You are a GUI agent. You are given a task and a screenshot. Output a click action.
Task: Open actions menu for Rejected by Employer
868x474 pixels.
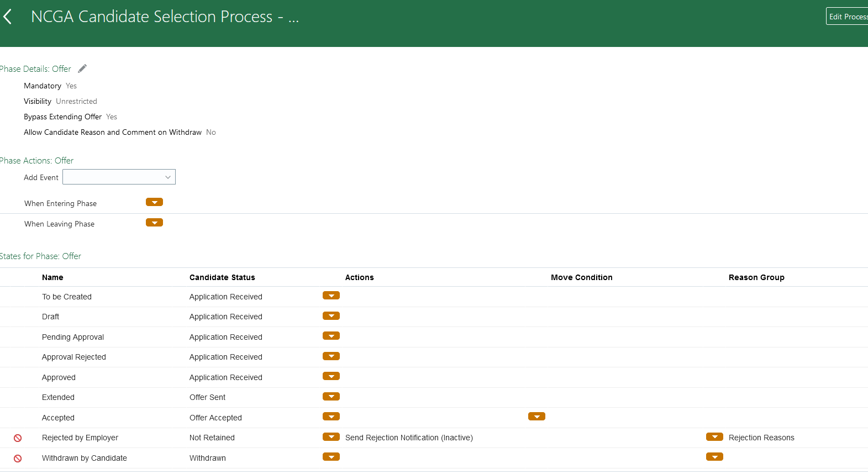point(331,437)
